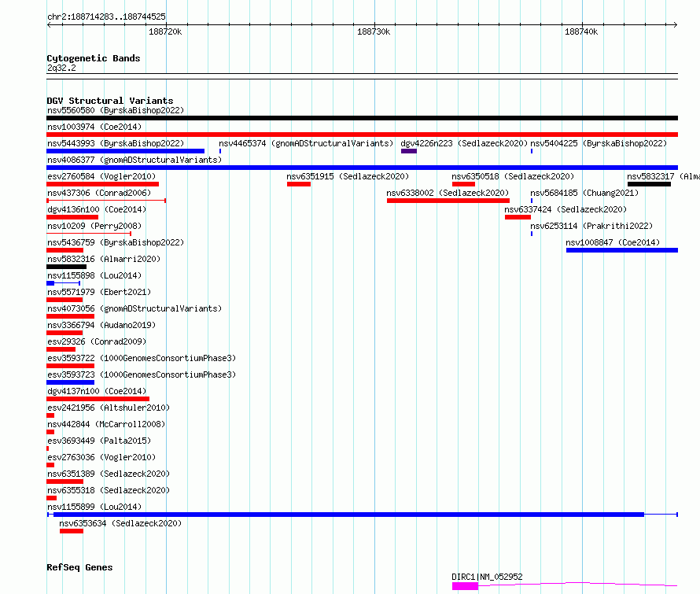Click nsv5684185 (Chuang2021) label

coord(584,193)
